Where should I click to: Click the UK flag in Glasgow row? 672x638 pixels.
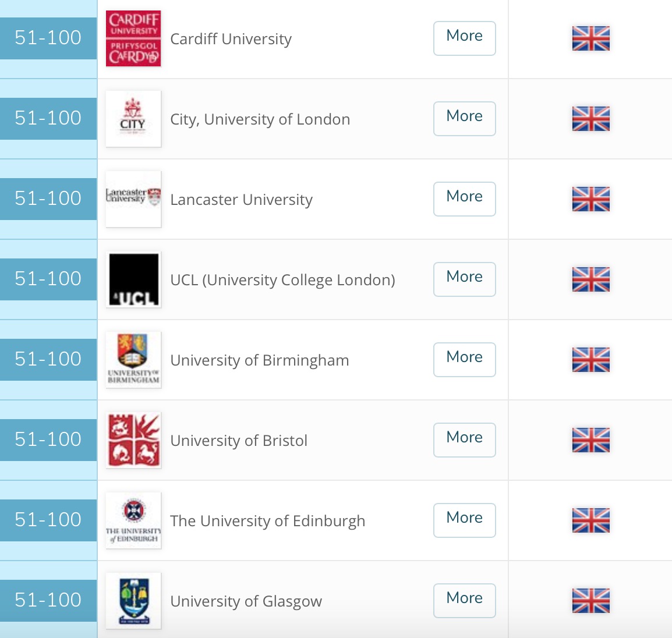point(590,601)
